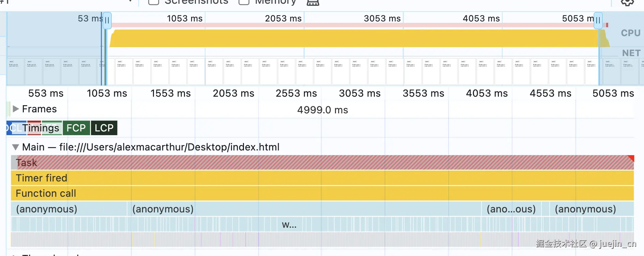Image resolution: width=644 pixels, height=256 pixels.
Task: Select the FCP timing marker
Action: pyautogui.click(x=76, y=128)
